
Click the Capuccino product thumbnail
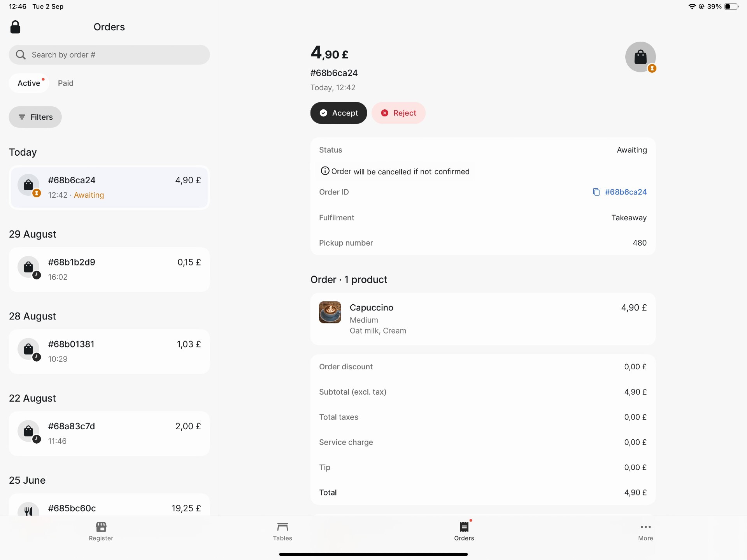pos(330,312)
